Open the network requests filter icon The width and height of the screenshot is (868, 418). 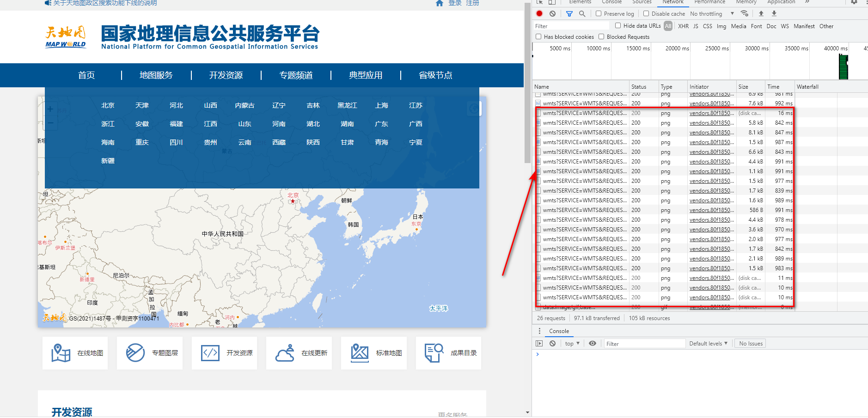(569, 13)
